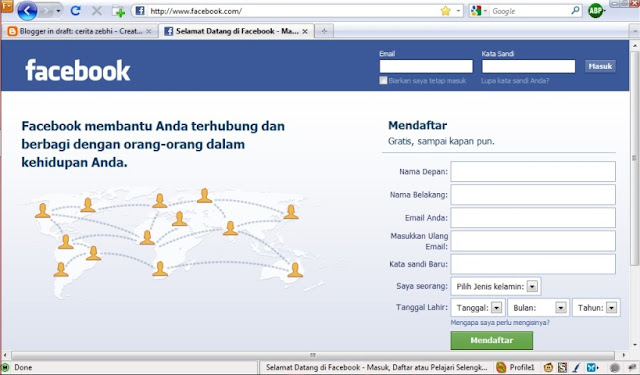Open the list all tabs dropdown

[x=634, y=31]
